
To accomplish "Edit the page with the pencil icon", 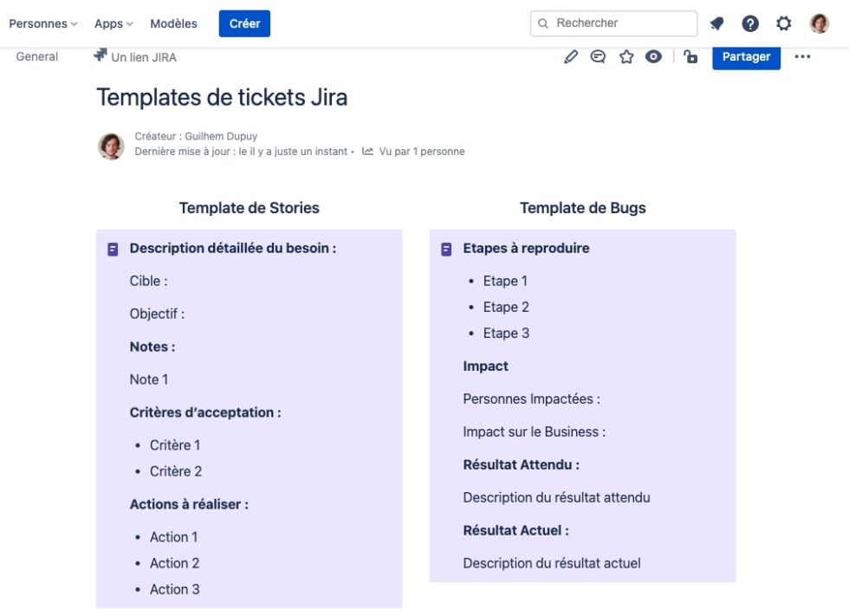I will [571, 56].
